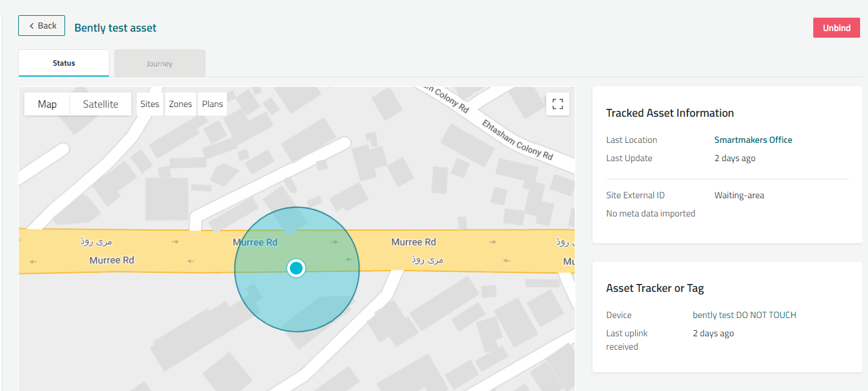The image size is (868, 391).
Task: Toggle the Plans map overlay
Action: point(212,104)
